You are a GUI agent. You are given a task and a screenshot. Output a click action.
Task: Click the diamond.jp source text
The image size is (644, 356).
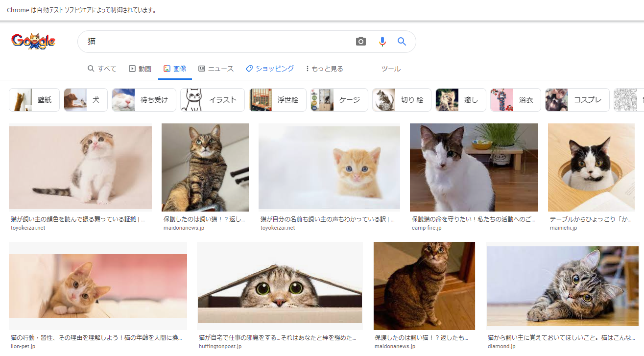pos(501,346)
